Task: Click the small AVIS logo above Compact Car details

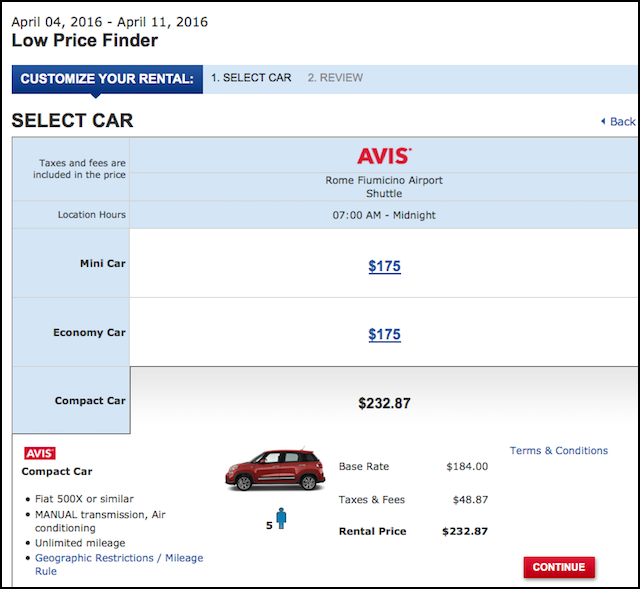Action: (40, 453)
